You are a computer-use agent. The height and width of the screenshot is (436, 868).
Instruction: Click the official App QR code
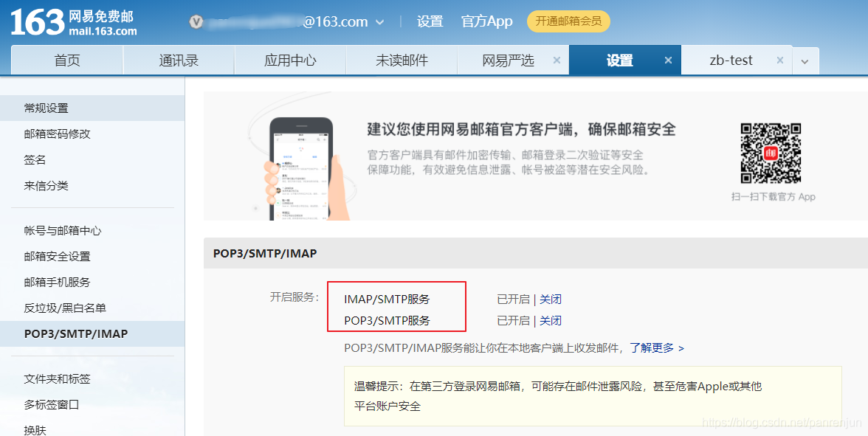pos(771,153)
